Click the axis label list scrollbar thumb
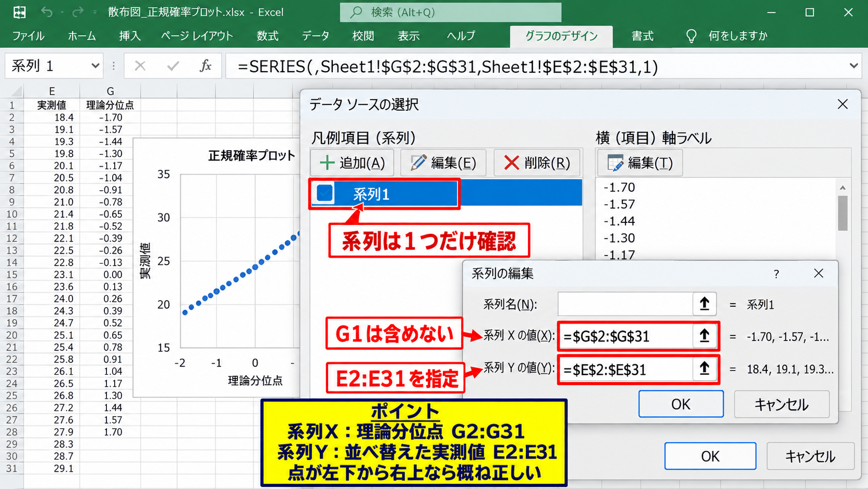 click(843, 213)
